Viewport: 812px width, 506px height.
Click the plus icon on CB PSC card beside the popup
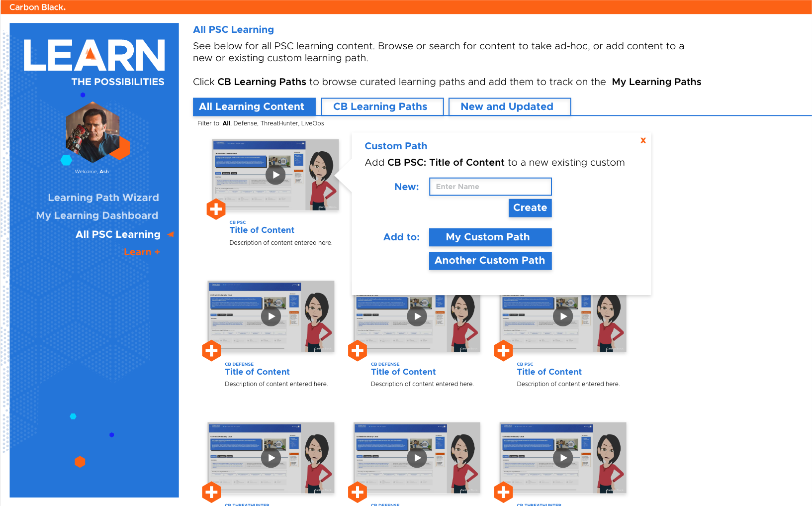pos(216,209)
